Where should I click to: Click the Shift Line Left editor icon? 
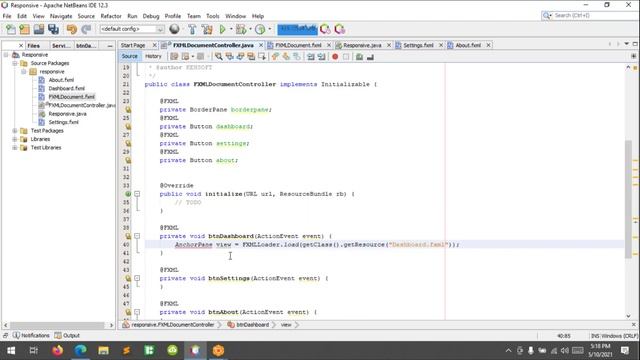pos(311,57)
